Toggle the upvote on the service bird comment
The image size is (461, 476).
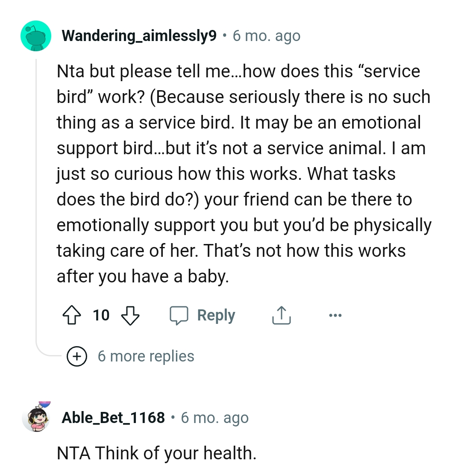click(x=73, y=315)
